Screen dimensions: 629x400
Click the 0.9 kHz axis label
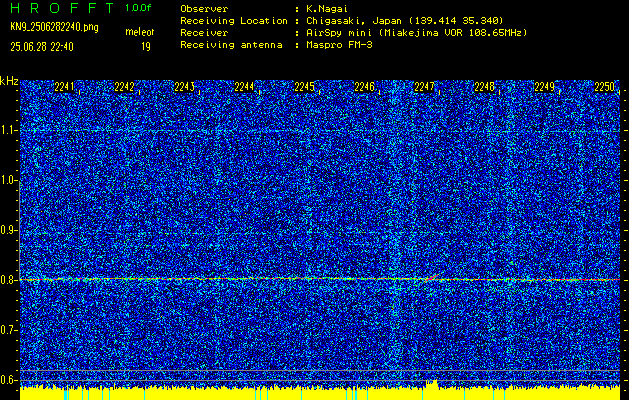pos(8,230)
